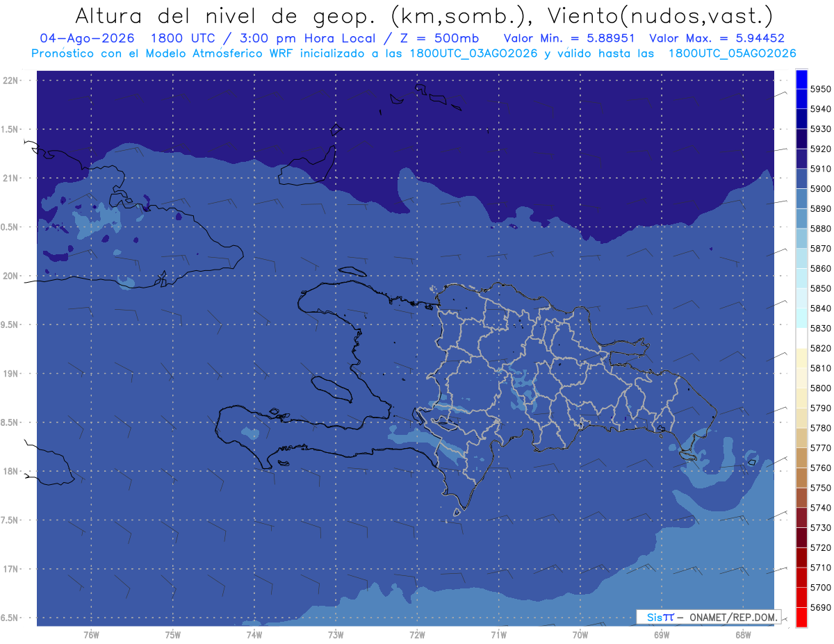Click the 5690 colorbar label
The height and width of the screenshot is (644, 834).
(820, 607)
